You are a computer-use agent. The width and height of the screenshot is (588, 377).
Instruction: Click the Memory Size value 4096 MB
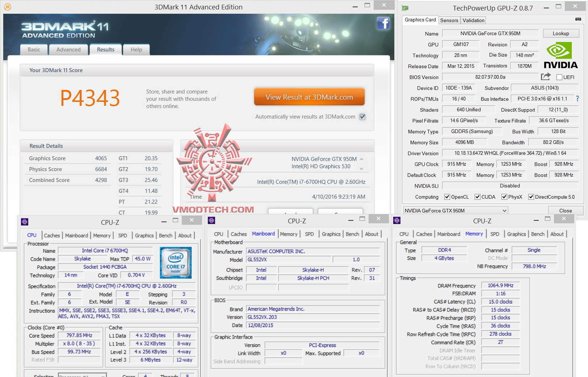tap(465, 142)
